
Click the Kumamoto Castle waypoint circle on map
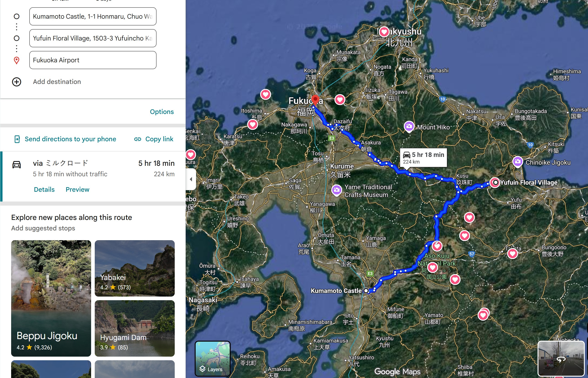pyautogui.click(x=366, y=291)
